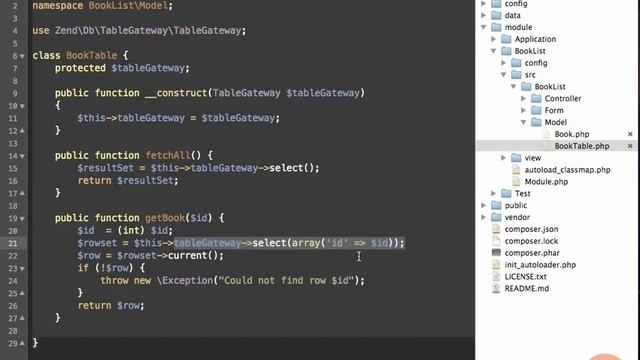This screenshot has height=360, width=640.
Task: Click the composer.lock file icon
Action: click(x=496, y=241)
